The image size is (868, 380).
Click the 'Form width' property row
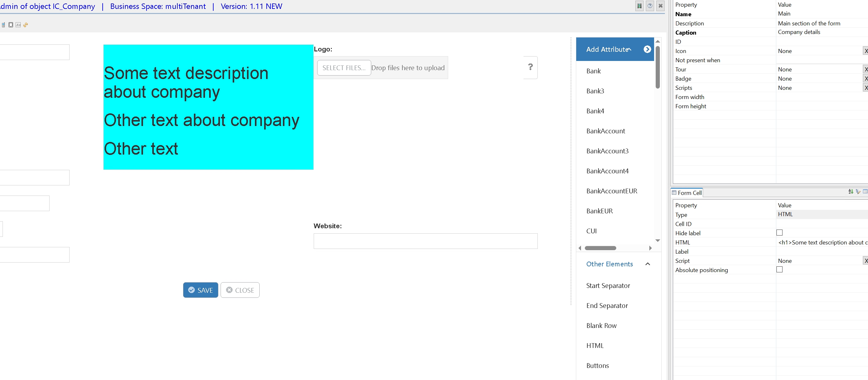coord(770,97)
